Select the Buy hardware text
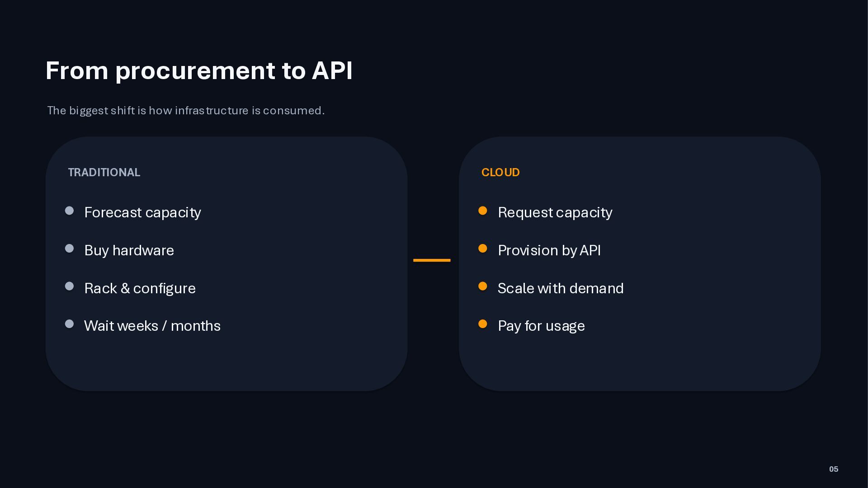Image resolution: width=868 pixels, height=488 pixels. (x=129, y=250)
